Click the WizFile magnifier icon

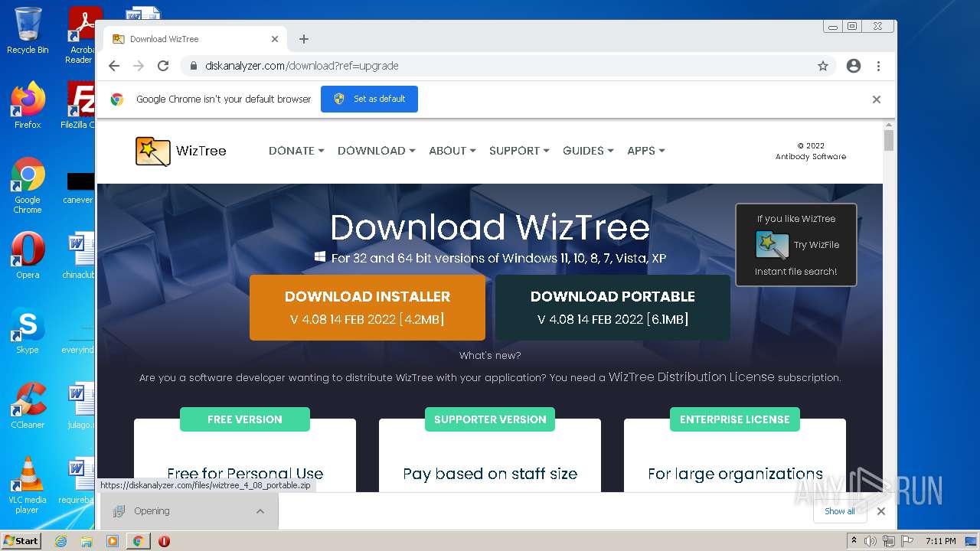click(772, 246)
